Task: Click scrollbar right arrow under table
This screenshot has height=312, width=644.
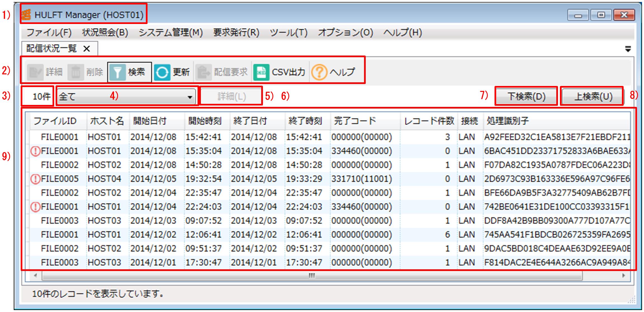Action: 624,276
